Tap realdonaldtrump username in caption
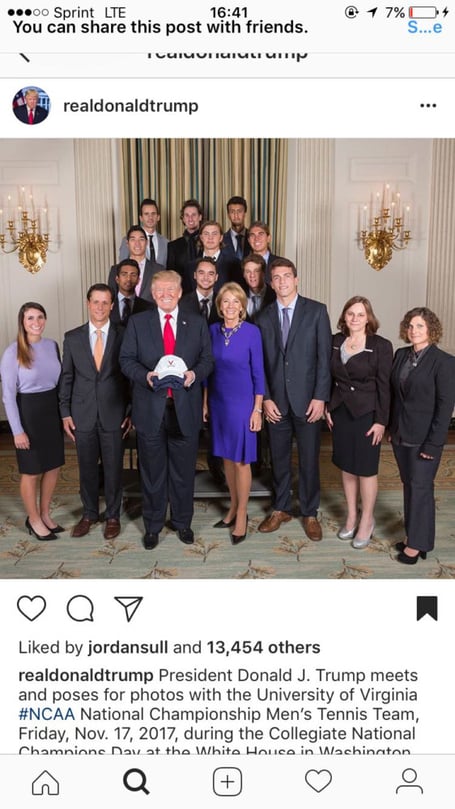455x809 pixels. click(x=86, y=676)
